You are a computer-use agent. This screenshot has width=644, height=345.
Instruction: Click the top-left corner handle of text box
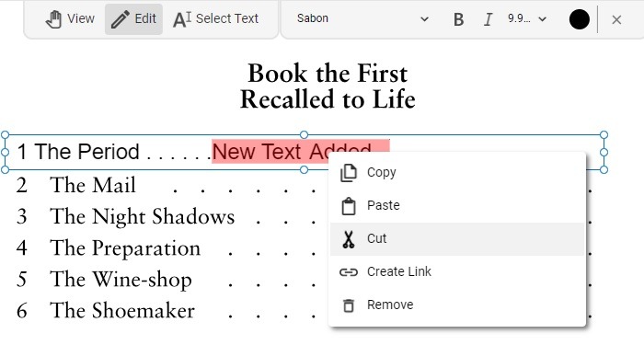pyautogui.click(x=5, y=134)
